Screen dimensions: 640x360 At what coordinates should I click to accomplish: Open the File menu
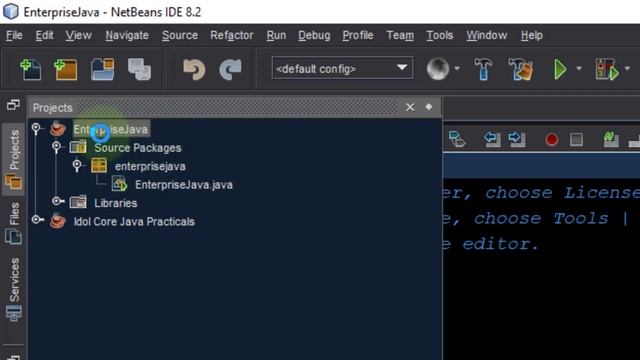[14, 36]
